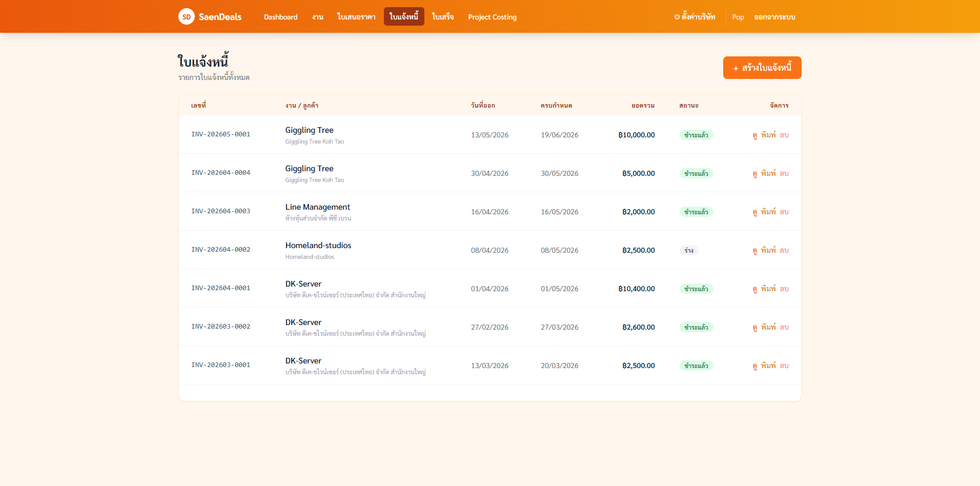The height and width of the screenshot is (486, 980).
Task: Print invoice INV-202604-0004 with พิมพ์
Action: [x=768, y=173]
